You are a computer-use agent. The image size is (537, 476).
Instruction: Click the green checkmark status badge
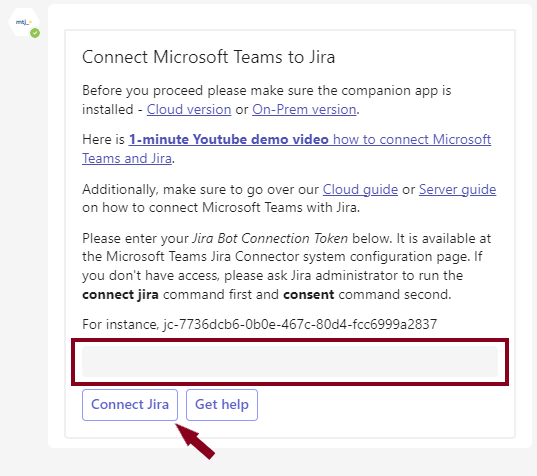pos(35,33)
